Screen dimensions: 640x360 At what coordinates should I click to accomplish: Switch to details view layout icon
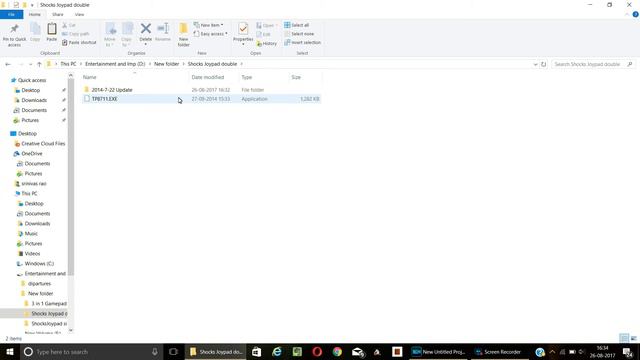(624, 338)
